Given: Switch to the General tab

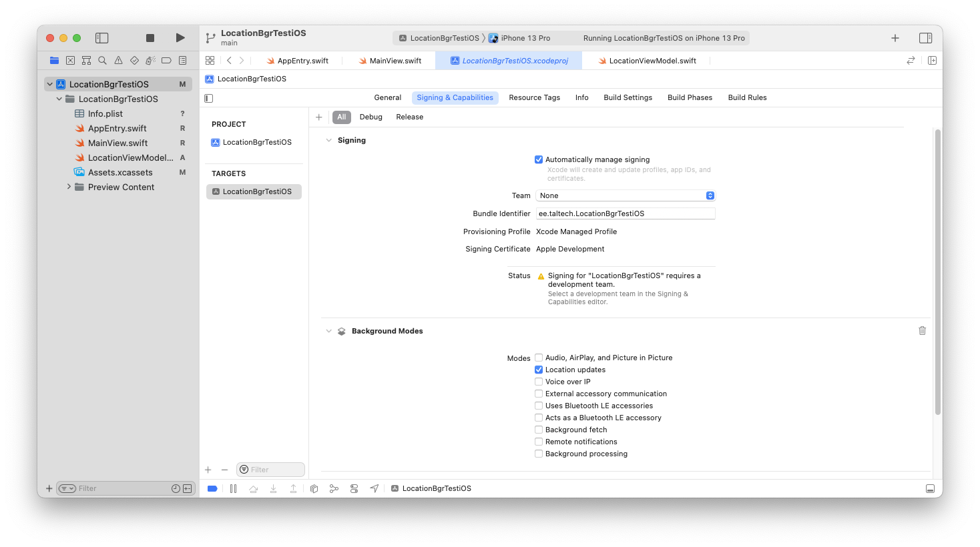Looking at the screenshot, I should click(x=388, y=97).
